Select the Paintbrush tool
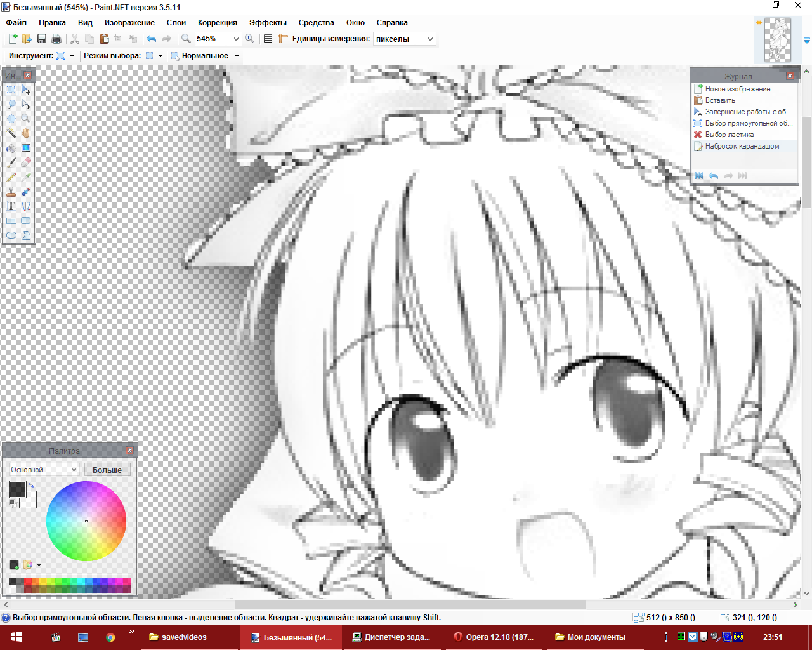 11,162
